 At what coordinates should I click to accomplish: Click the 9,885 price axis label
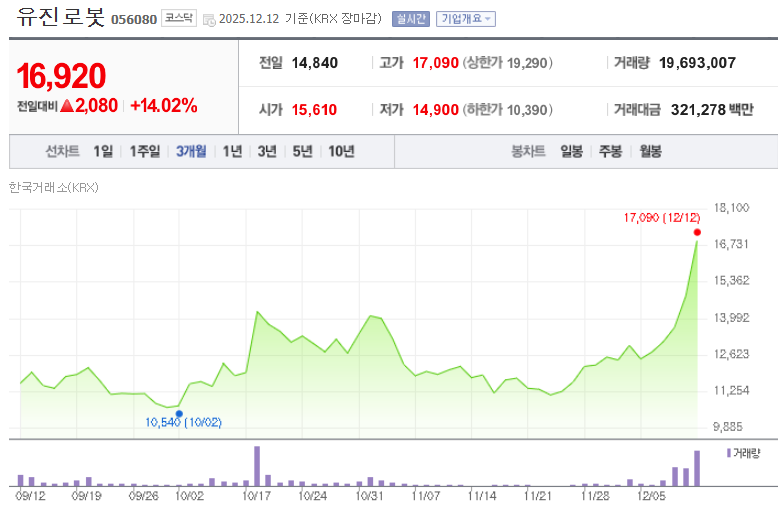click(728, 427)
